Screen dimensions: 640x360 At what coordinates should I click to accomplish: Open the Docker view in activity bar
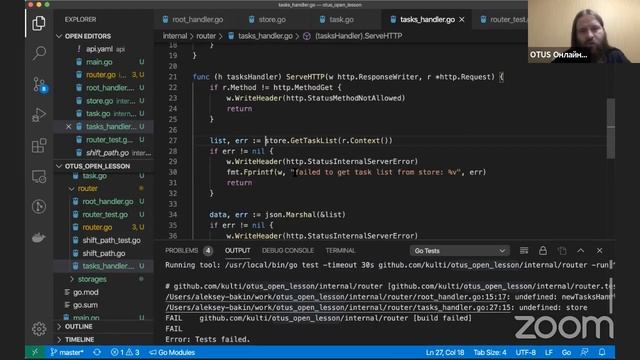coord(39,237)
